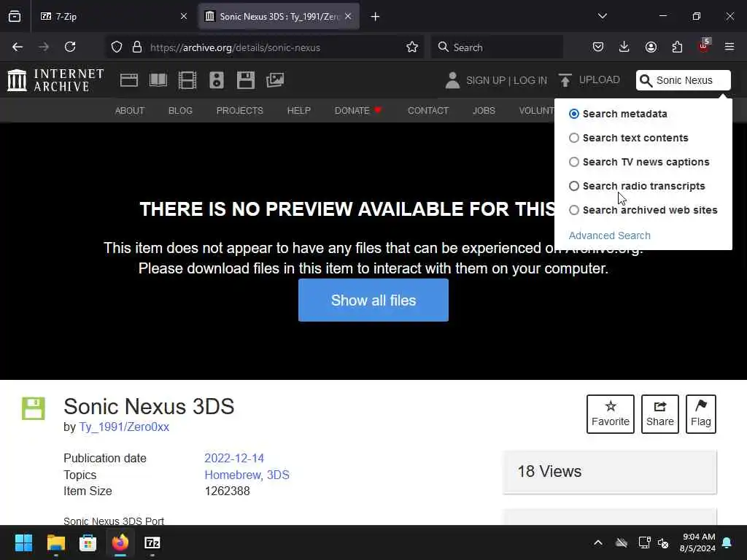Open the browser Downloads icon

(x=624, y=47)
